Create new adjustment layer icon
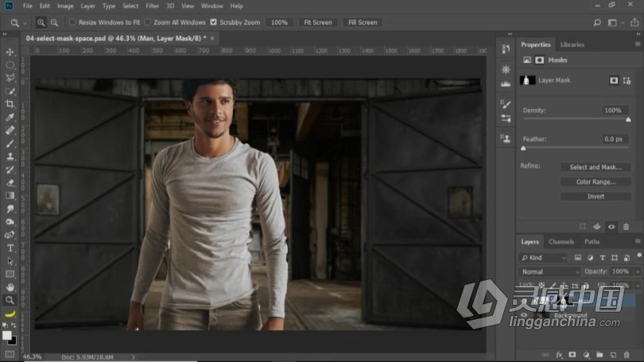 [586, 355]
